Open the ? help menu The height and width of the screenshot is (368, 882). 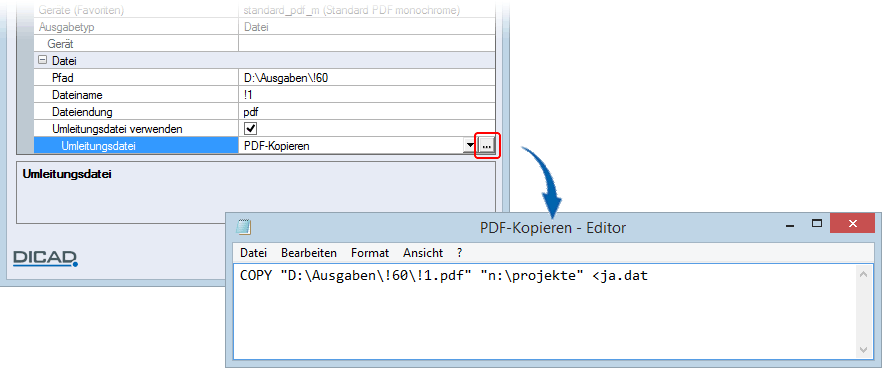460,253
